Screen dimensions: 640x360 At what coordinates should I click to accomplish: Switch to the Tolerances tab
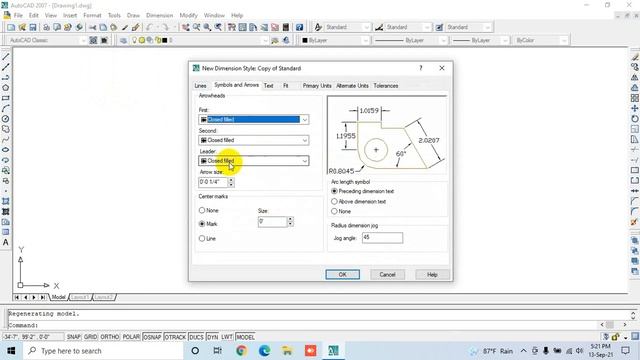point(386,86)
